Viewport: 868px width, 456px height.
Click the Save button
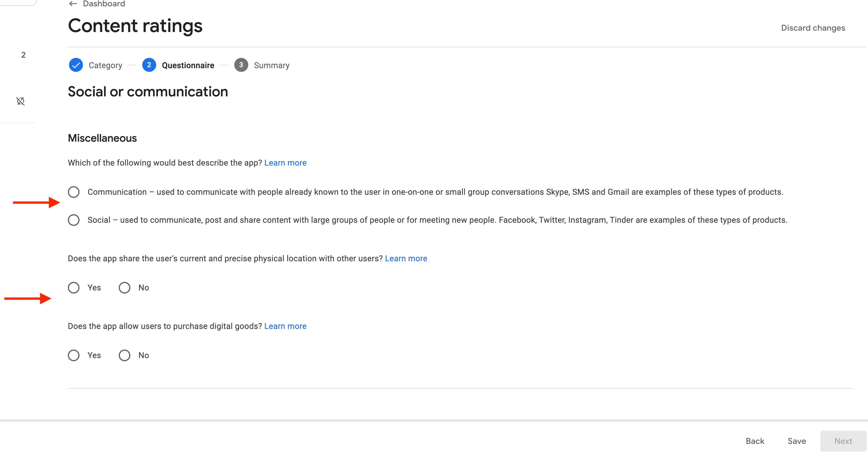coord(797,441)
